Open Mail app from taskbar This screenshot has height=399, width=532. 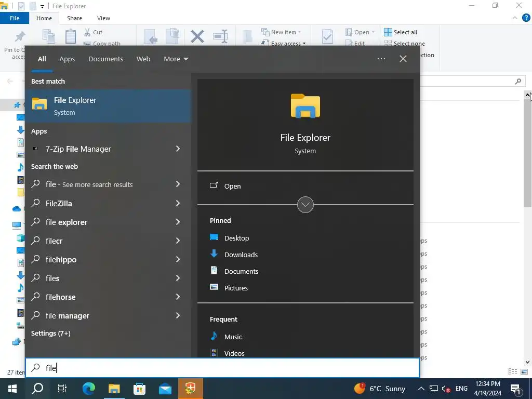click(x=165, y=389)
